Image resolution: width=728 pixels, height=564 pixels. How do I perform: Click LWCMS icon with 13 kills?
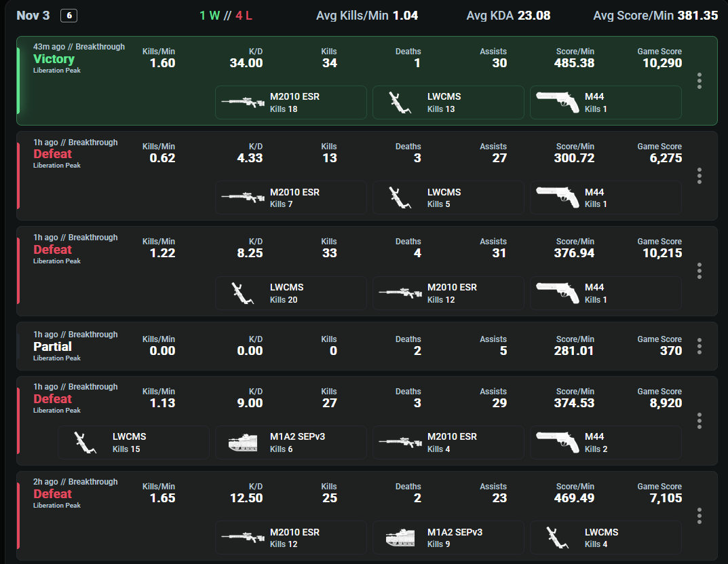pos(400,102)
